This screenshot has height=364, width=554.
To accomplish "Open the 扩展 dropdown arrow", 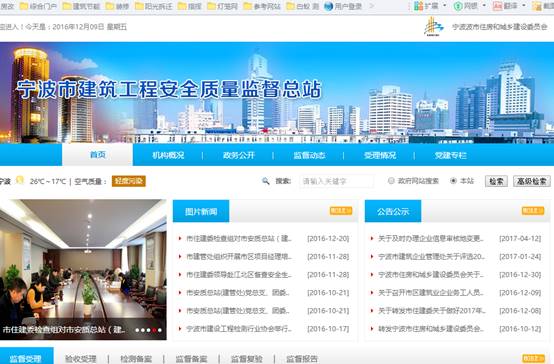I will pos(444,6).
